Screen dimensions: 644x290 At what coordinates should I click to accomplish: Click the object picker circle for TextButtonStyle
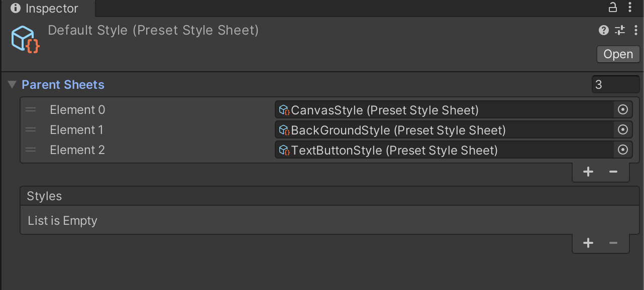(622, 150)
